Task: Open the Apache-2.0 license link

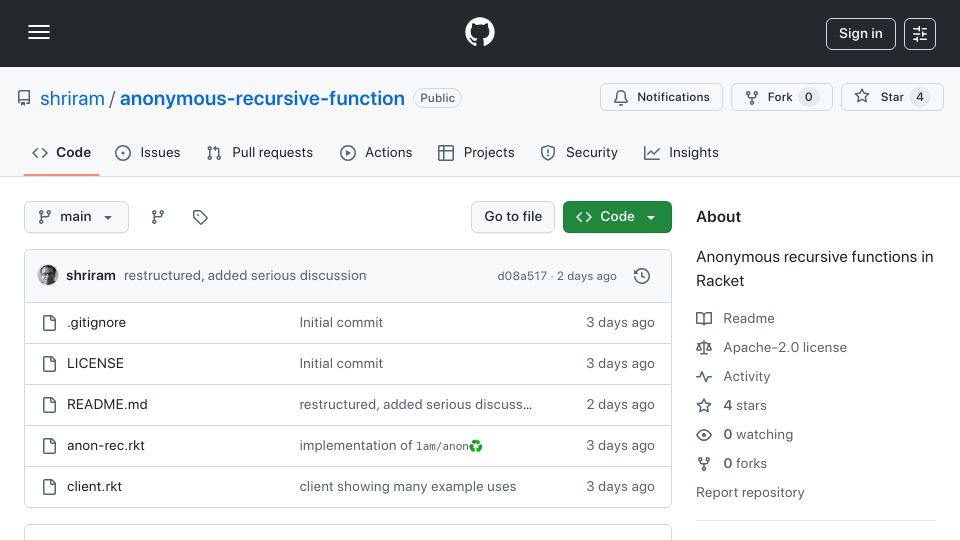Action: pyautogui.click(x=785, y=348)
